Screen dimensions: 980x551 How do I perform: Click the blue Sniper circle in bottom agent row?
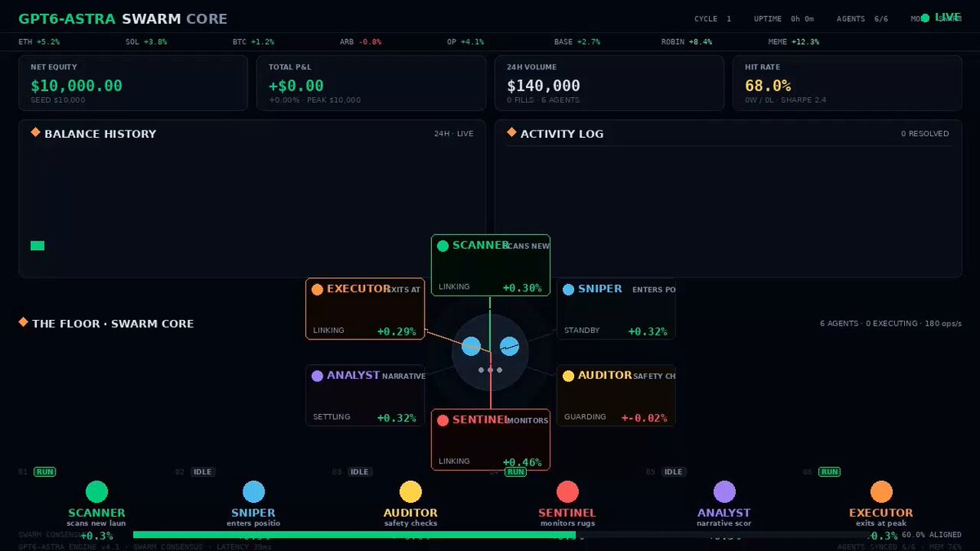pos(254,491)
